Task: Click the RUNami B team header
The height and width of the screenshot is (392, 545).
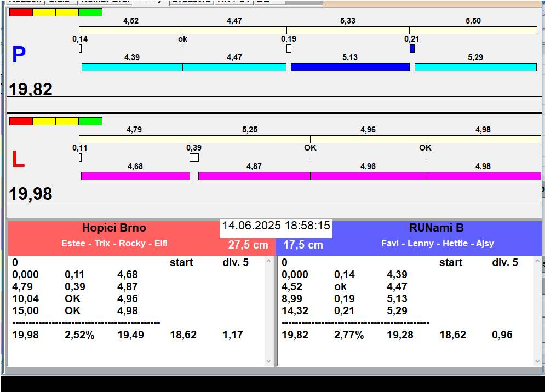Action: [436, 228]
